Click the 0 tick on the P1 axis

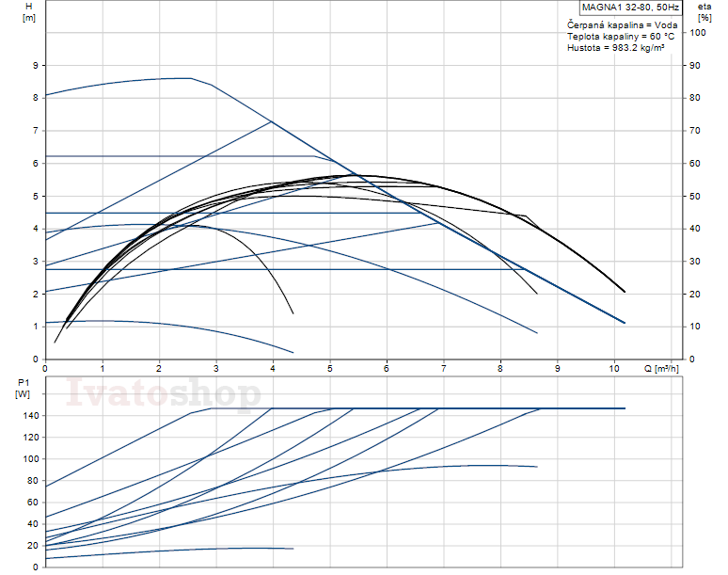point(35,567)
